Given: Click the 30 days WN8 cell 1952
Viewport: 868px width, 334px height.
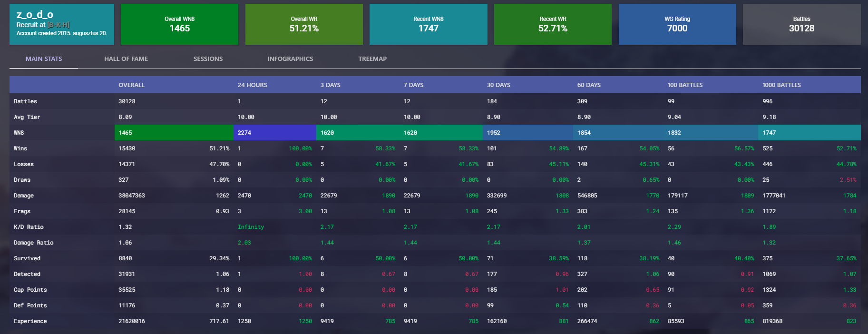Looking at the screenshot, I should point(528,132).
